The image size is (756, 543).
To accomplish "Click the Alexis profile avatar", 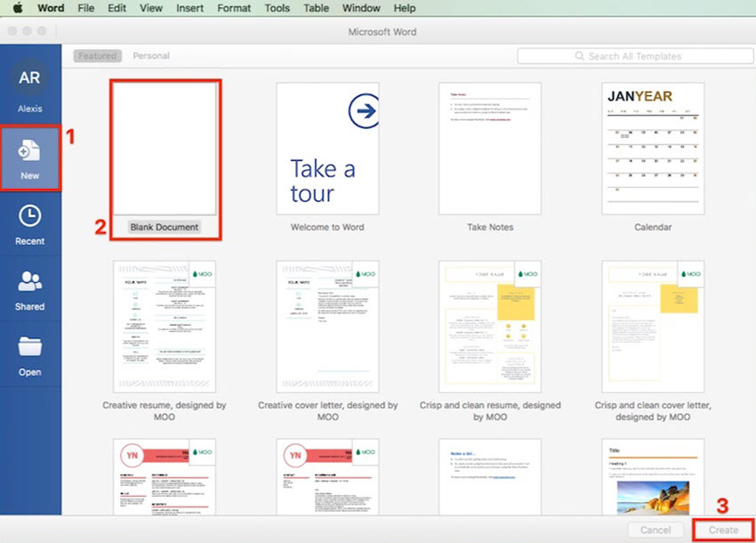I will 29,80.
